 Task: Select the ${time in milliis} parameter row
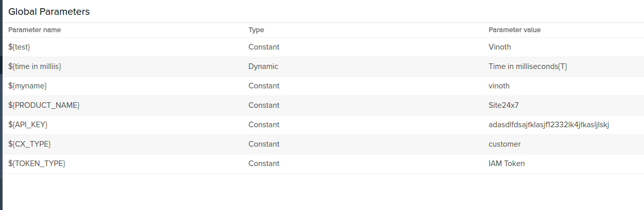point(35,66)
